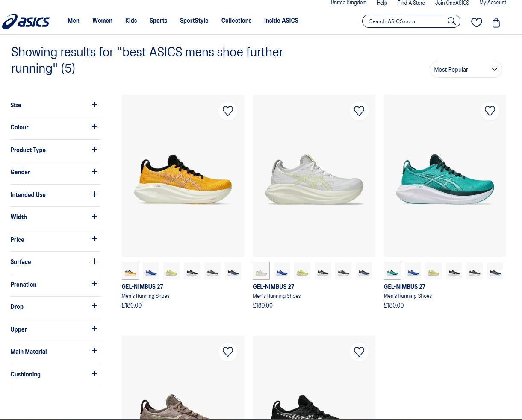Click the Find A Store link
Viewport: 522px width, 420px height.
[x=411, y=3]
